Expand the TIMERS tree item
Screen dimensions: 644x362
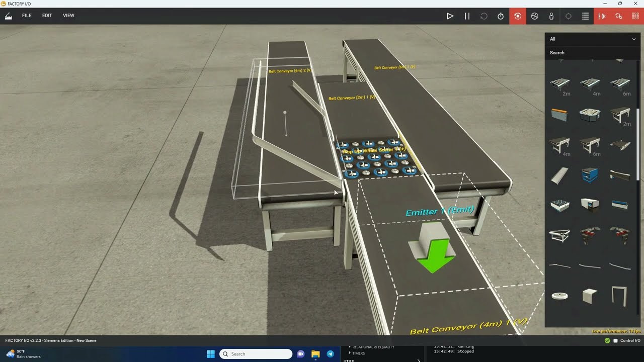coord(358,353)
